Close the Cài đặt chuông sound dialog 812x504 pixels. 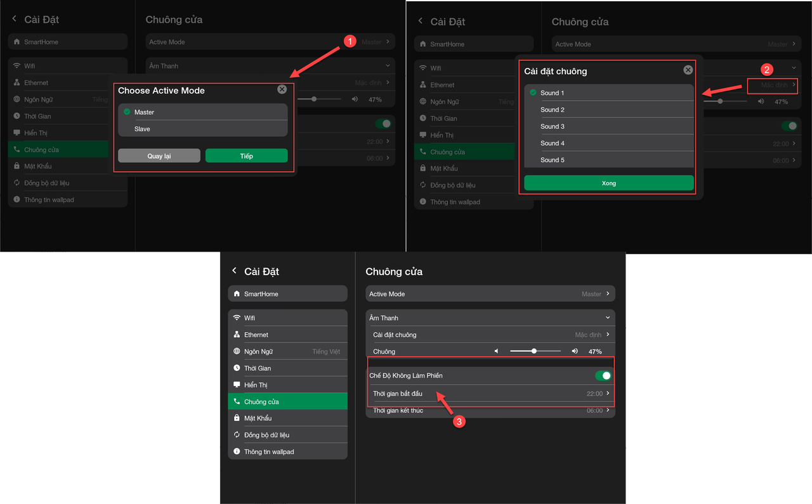[688, 70]
